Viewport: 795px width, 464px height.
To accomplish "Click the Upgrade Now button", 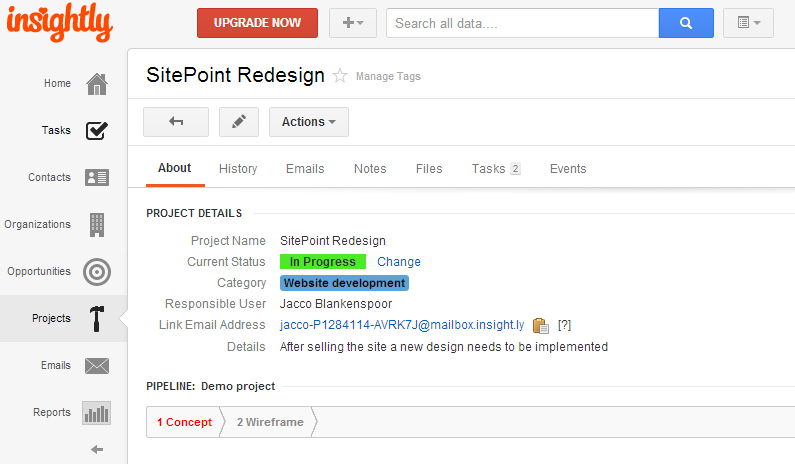I will pyautogui.click(x=257, y=23).
